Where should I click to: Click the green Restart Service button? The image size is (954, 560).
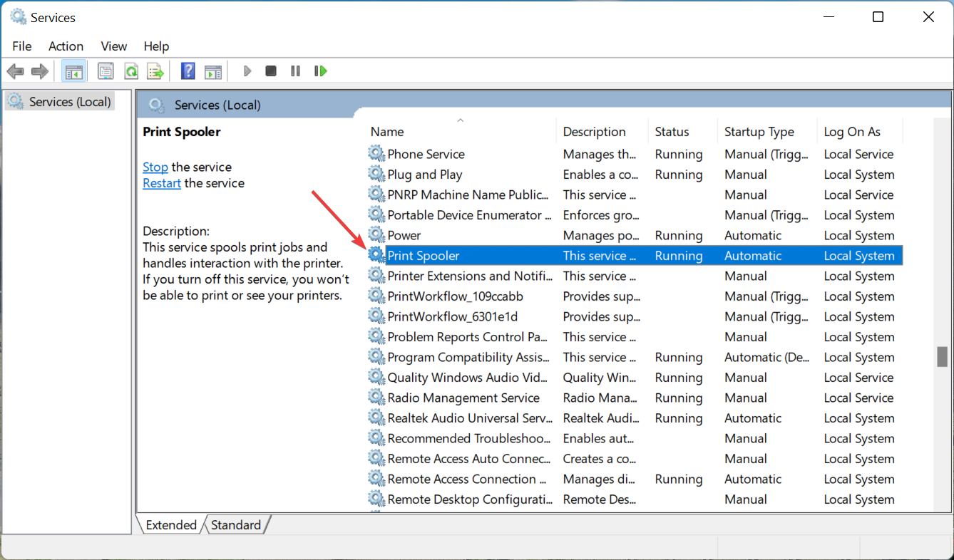[x=320, y=71]
